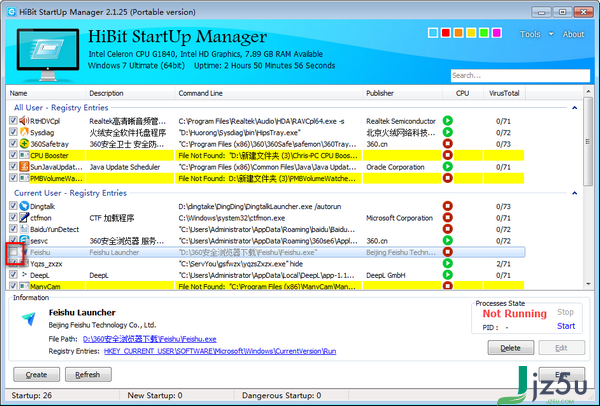Image resolution: width=600 pixels, height=406 pixels.
Task: Click the Create button
Action: pos(36,375)
